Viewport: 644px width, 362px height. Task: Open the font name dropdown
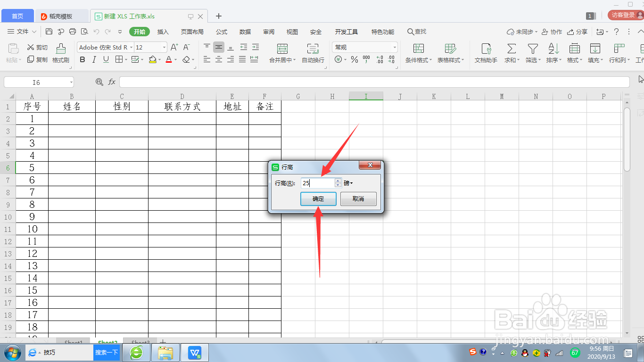[131, 47]
